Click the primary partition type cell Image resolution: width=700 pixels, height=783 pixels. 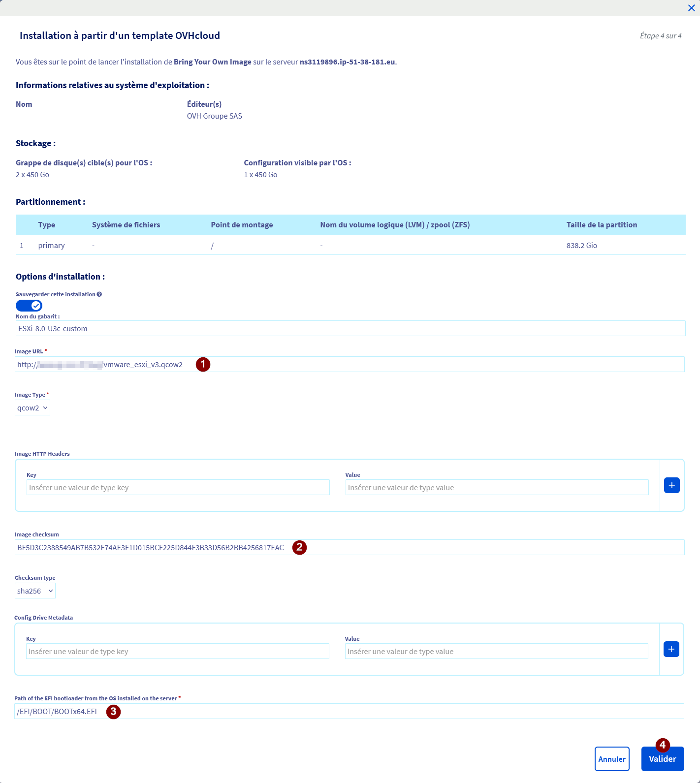pyautogui.click(x=52, y=246)
